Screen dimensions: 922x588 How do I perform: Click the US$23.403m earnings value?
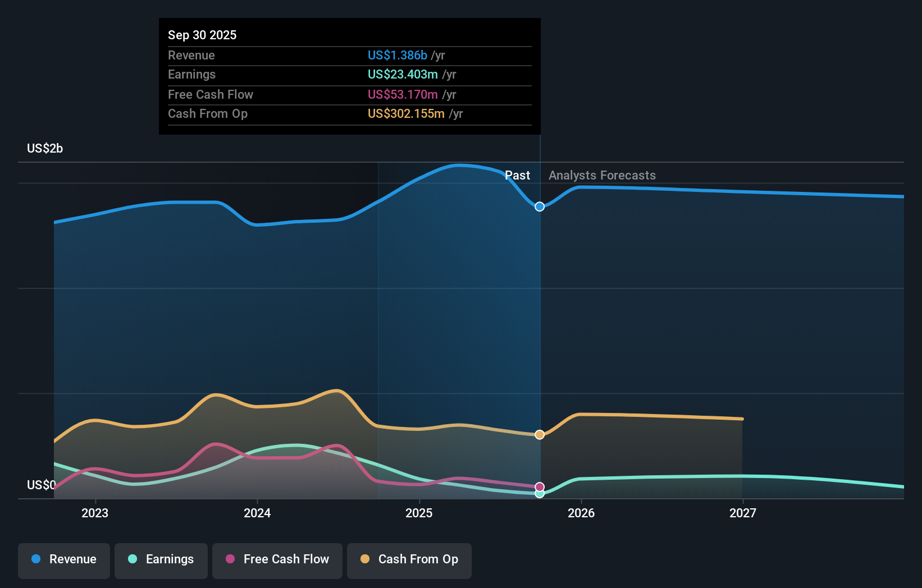pos(403,74)
